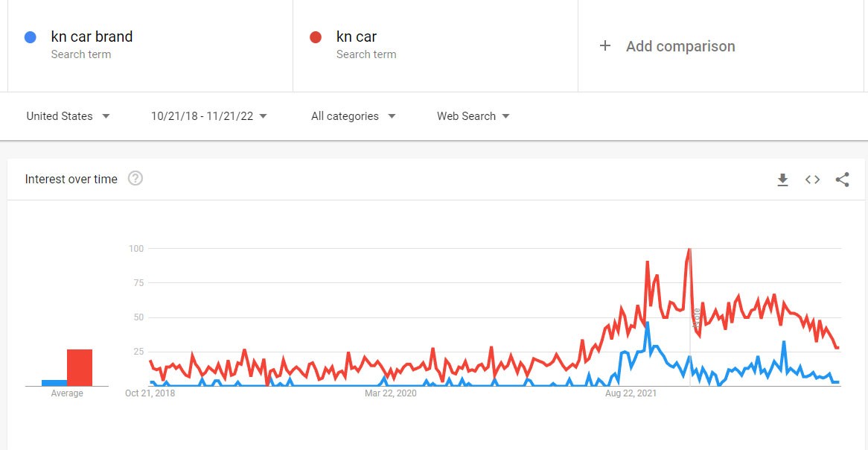
Task: Click the blue dot for kn car brand
Action: pyautogui.click(x=31, y=37)
